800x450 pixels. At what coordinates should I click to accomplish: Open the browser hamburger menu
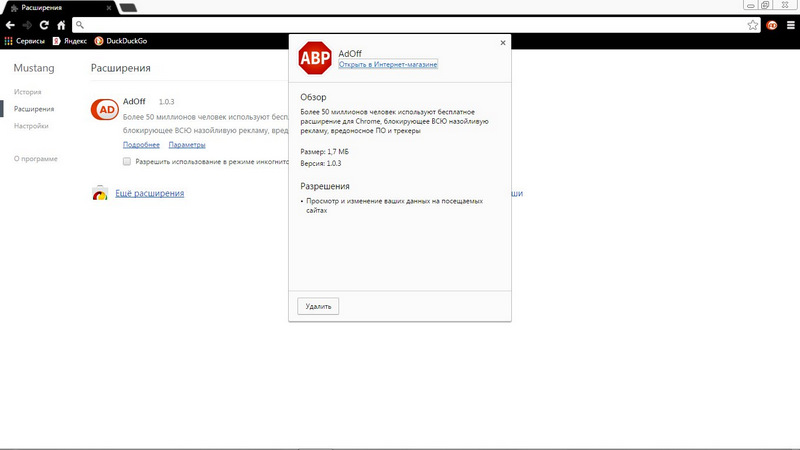tap(790, 25)
